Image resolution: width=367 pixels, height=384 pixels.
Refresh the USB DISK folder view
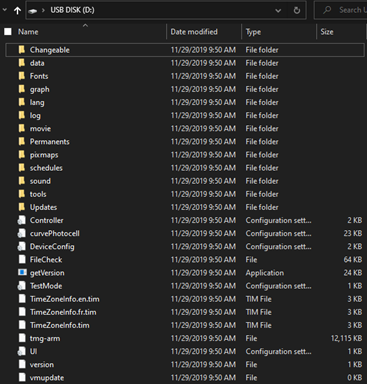tap(296, 10)
